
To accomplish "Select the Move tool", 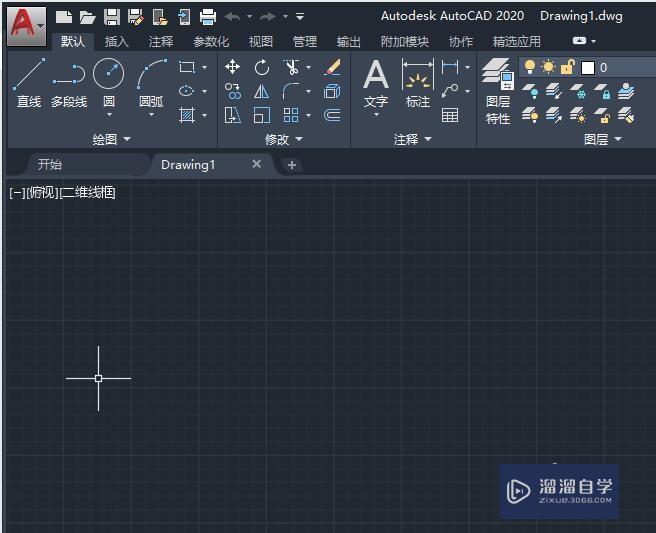I will (232, 67).
